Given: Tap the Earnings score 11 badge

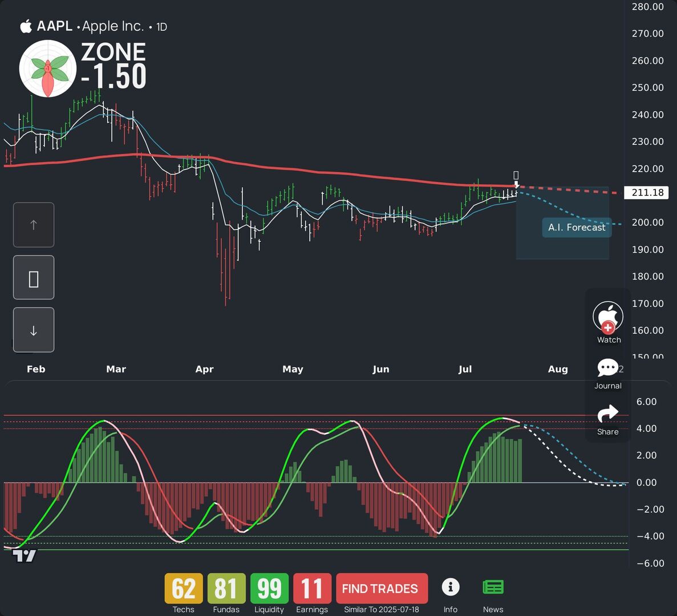Looking at the screenshot, I should click(312, 588).
